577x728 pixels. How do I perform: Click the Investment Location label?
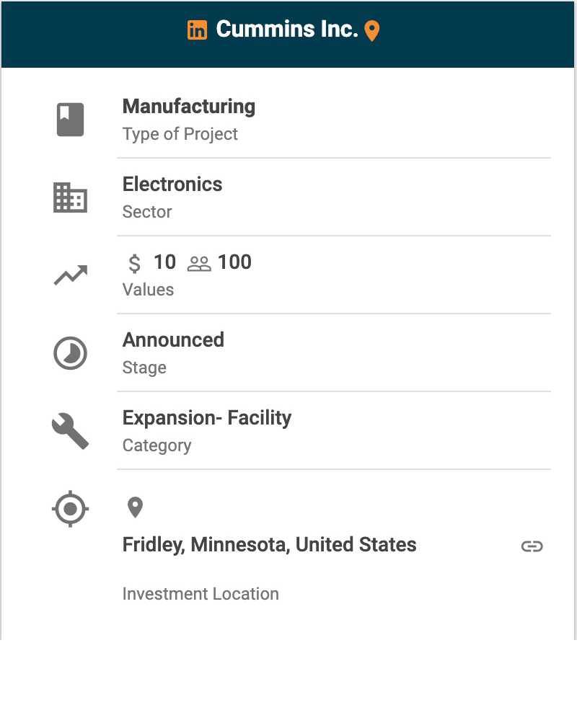tap(201, 594)
